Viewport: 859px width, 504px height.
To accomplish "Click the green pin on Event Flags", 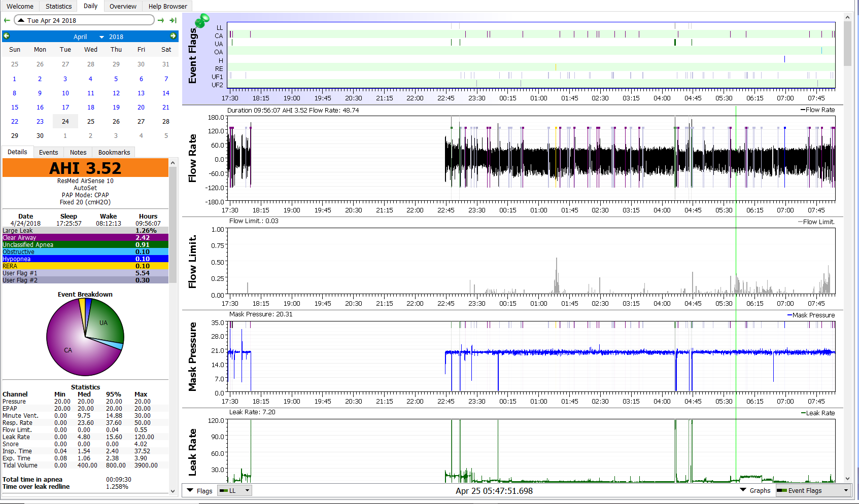I will tap(202, 20).
